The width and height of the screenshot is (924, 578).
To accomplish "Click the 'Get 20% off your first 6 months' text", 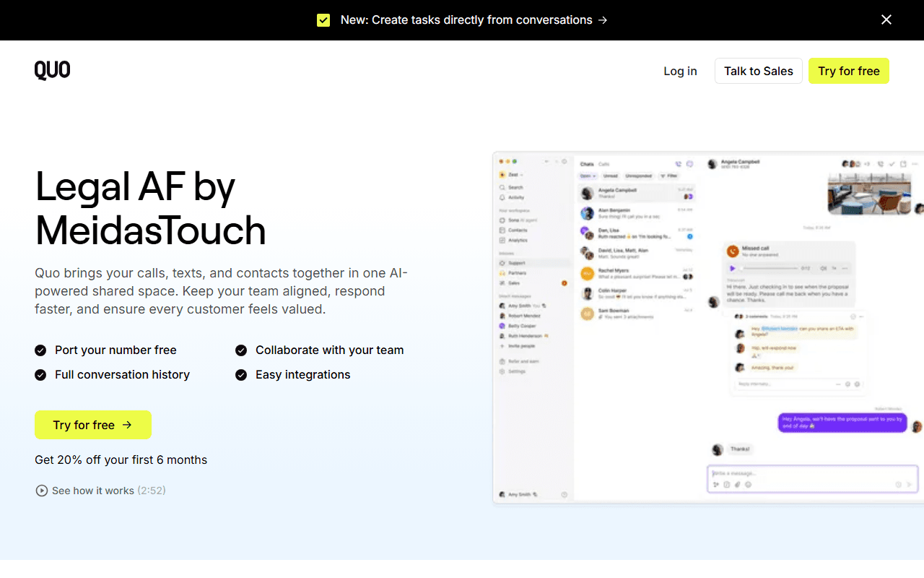I will (x=121, y=460).
